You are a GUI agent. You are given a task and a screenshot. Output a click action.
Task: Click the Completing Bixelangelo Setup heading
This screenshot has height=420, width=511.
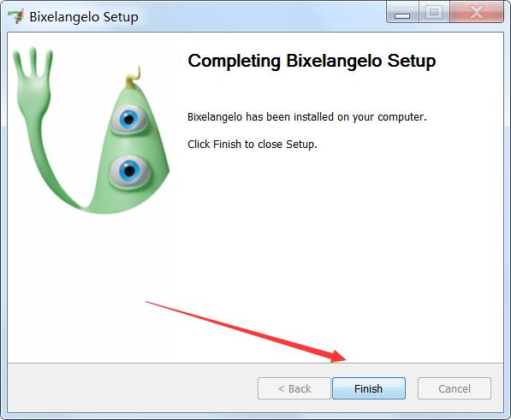pos(312,61)
